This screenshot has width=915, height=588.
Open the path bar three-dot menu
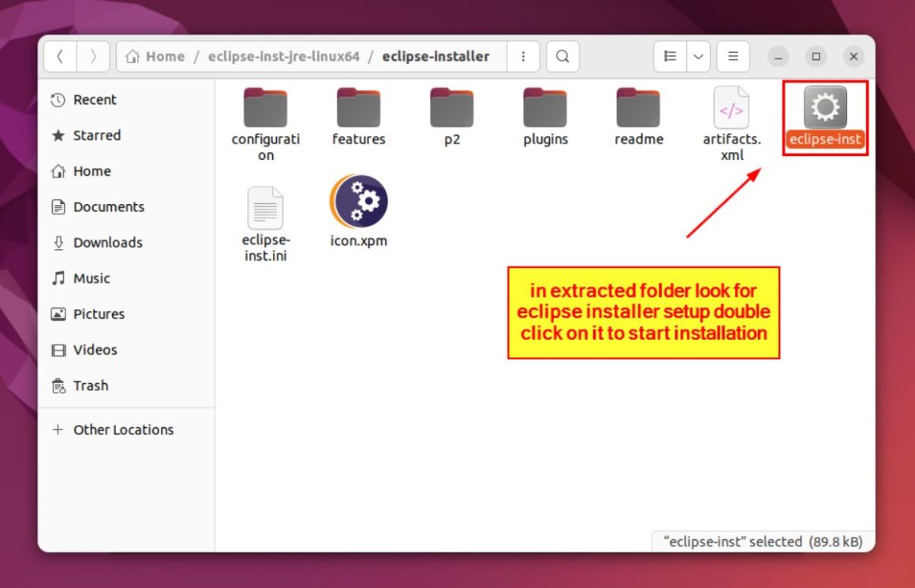click(x=523, y=56)
